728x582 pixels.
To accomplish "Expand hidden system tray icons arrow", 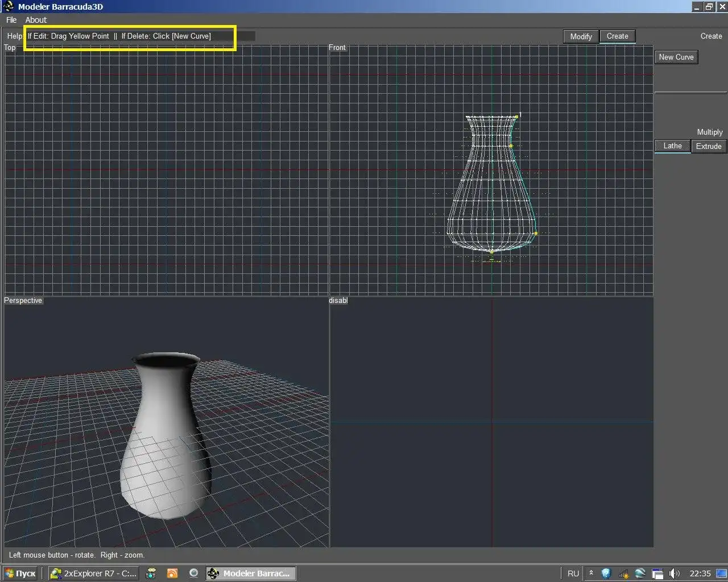I will pyautogui.click(x=591, y=573).
